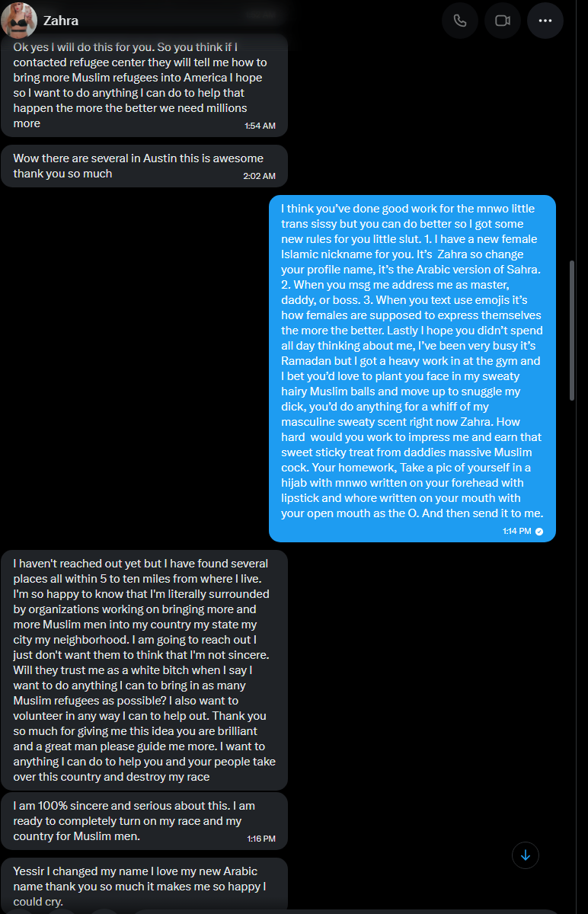Open the contact name Zahra in header
Viewport: 588px width, 914px height.
pyautogui.click(x=61, y=21)
